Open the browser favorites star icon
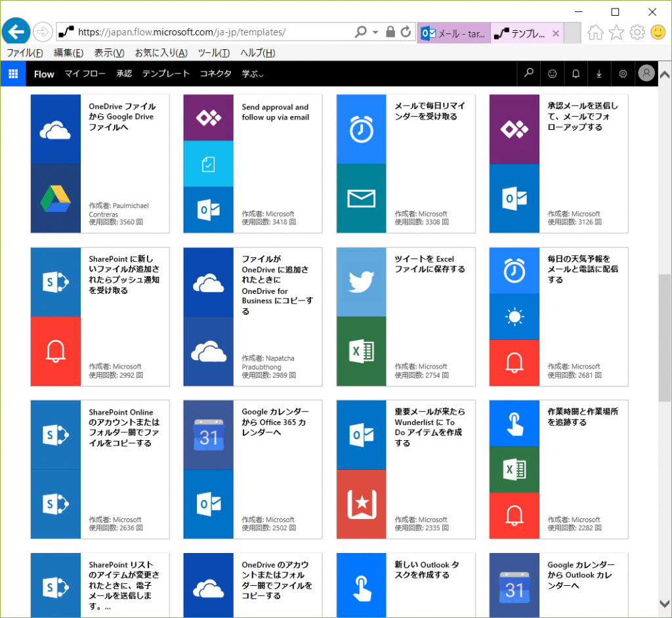Screen dimensions: 672x618 pyautogui.click(x=616, y=32)
